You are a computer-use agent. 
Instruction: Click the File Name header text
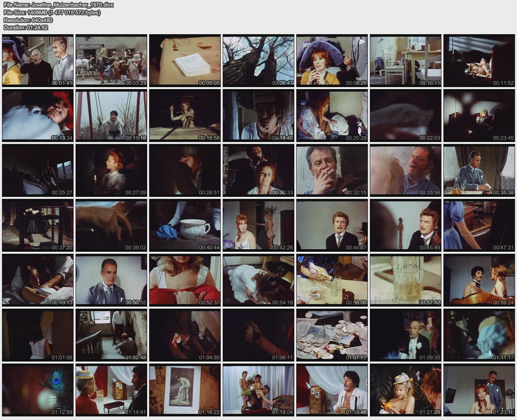point(58,5)
